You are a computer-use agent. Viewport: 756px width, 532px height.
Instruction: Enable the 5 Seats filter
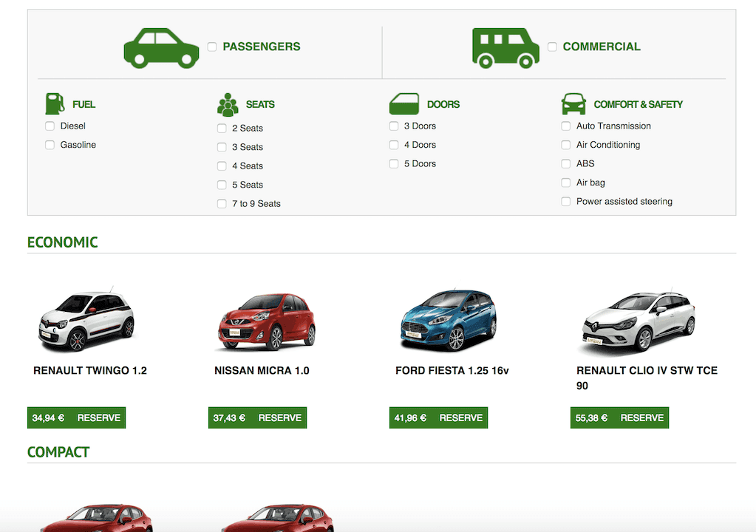(222, 185)
